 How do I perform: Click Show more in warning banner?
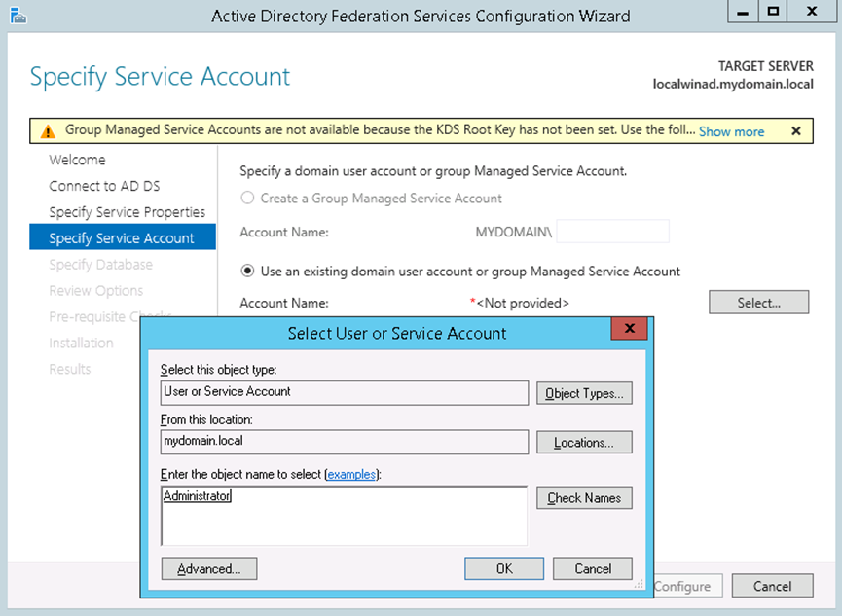click(731, 131)
